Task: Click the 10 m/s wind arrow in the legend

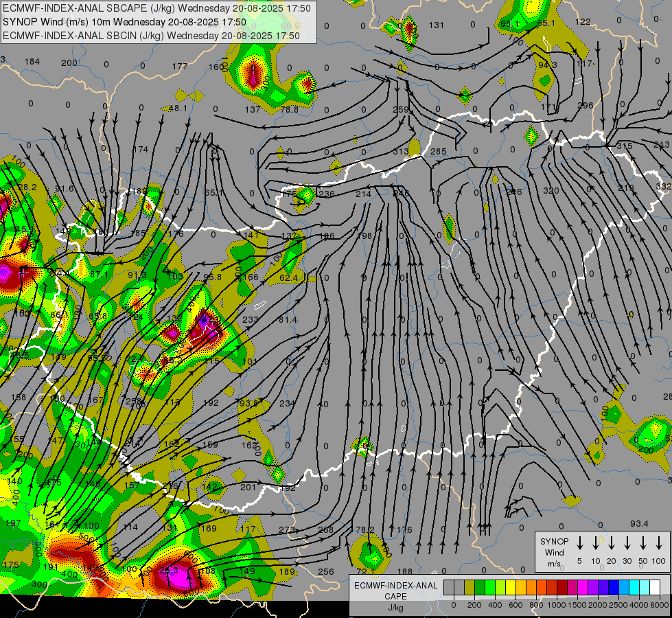Action: coord(595,542)
